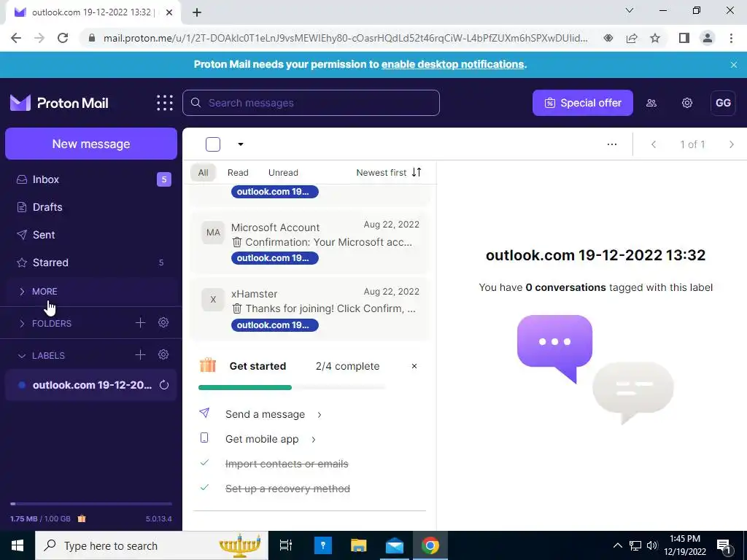Open Chrome three-dot menu

click(731, 38)
